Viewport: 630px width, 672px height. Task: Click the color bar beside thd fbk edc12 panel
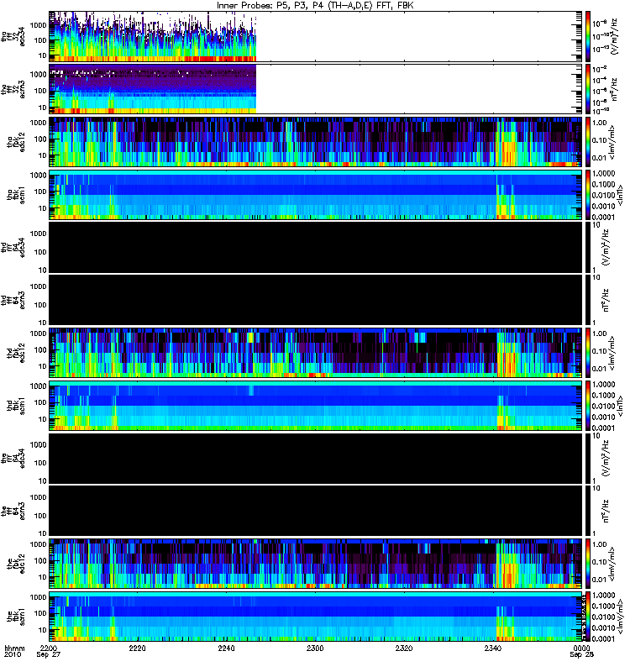coord(588,353)
